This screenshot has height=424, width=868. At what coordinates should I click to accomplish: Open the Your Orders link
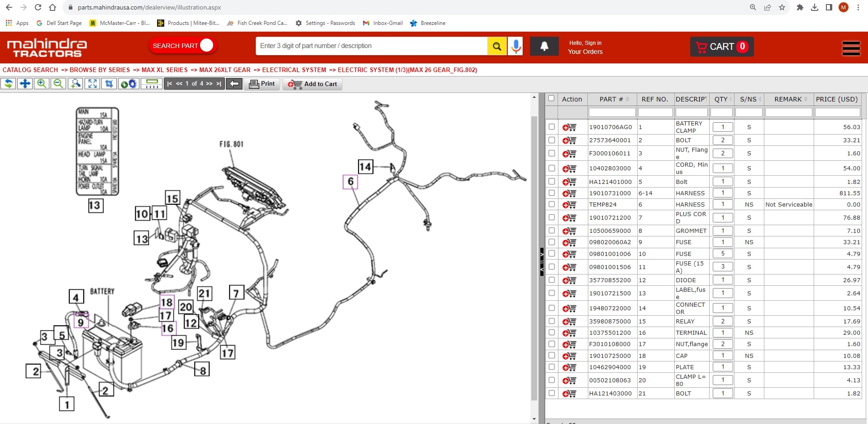pos(585,52)
